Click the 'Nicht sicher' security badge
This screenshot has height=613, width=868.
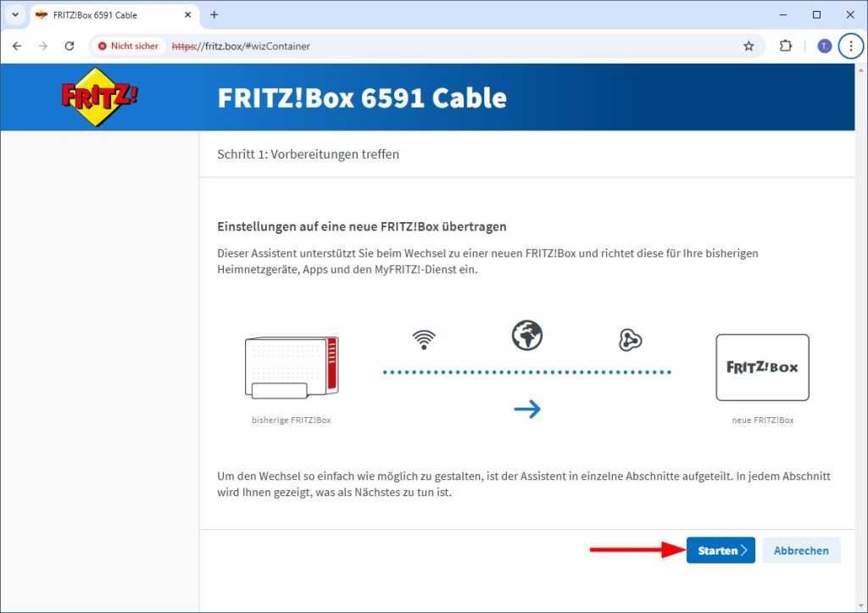click(x=127, y=47)
